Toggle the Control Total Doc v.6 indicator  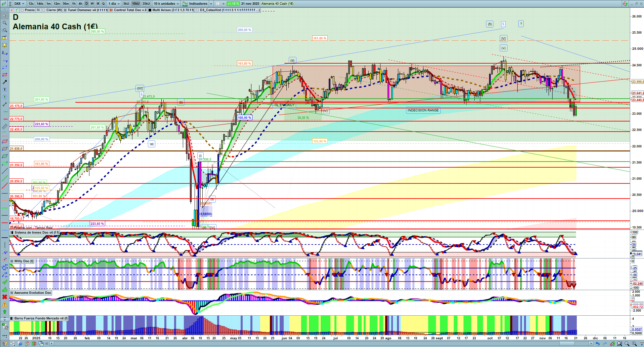(x=111, y=10)
